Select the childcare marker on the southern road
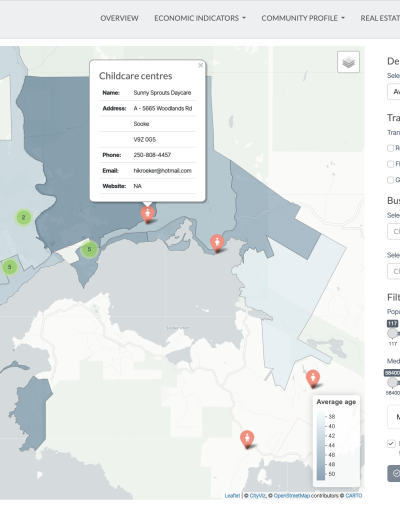This screenshot has height=516, width=400. click(x=247, y=439)
